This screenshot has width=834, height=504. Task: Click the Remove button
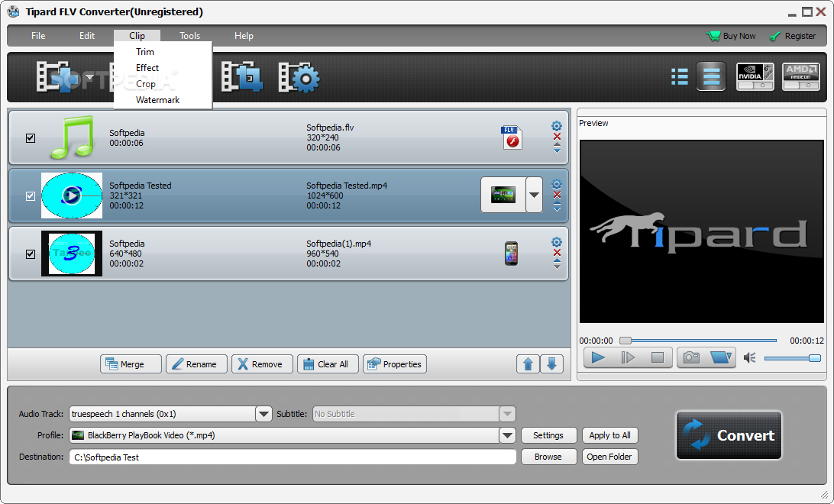[x=262, y=364]
